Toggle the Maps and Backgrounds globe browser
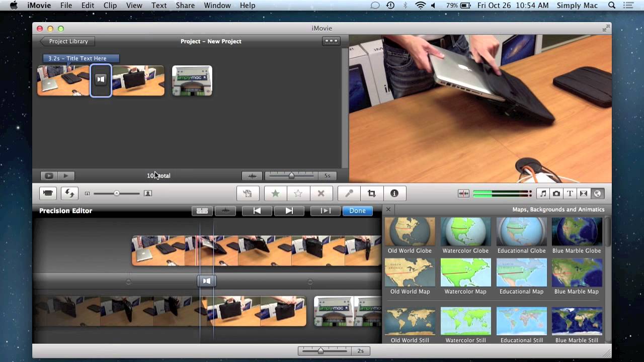Viewport: 644px width, 362px height. [597, 194]
